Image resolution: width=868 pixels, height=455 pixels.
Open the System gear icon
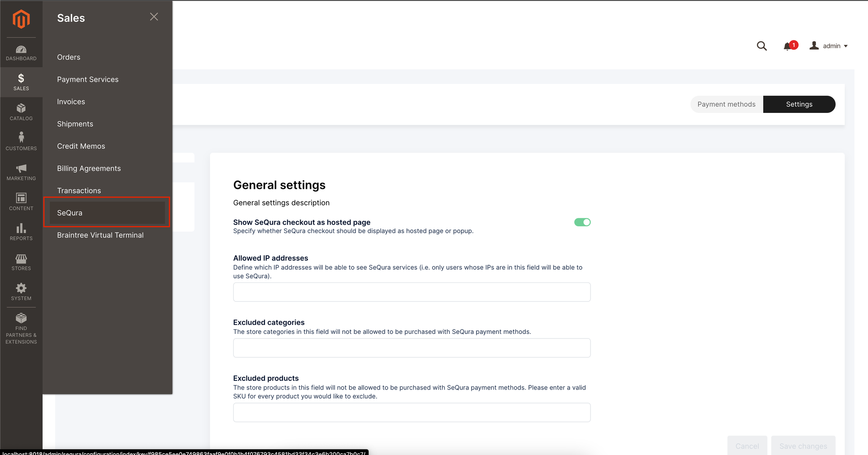click(x=21, y=288)
